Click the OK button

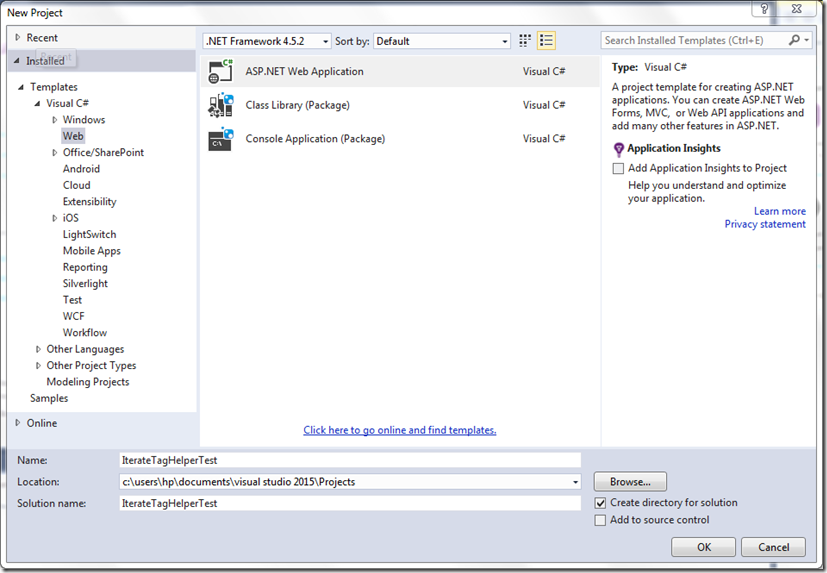pyautogui.click(x=704, y=547)
